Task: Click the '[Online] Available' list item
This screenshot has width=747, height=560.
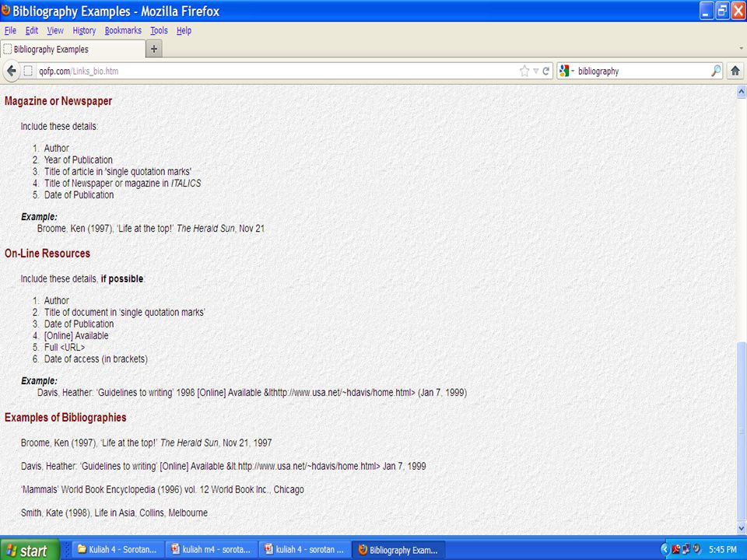Action: click(x=76, y=336)
